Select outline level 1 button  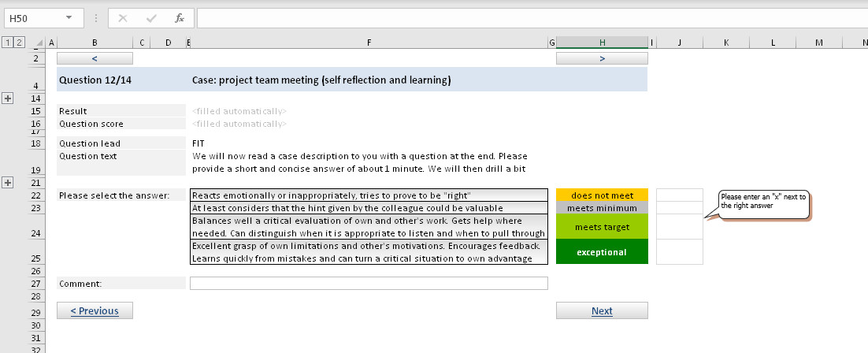tap(7, 42)
